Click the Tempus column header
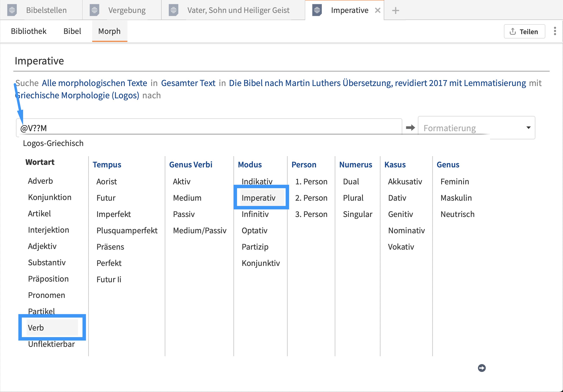Screen dimensions: 563x392 tap(107, 164)
